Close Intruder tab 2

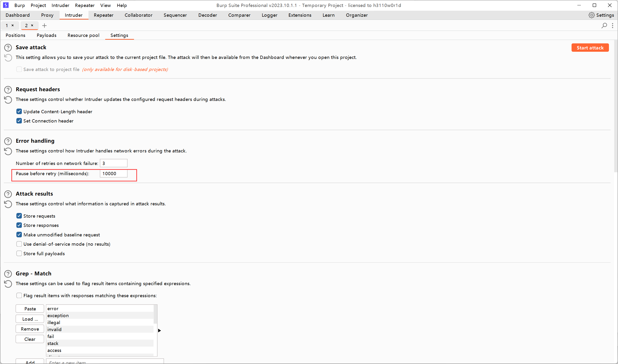[32, 25]
